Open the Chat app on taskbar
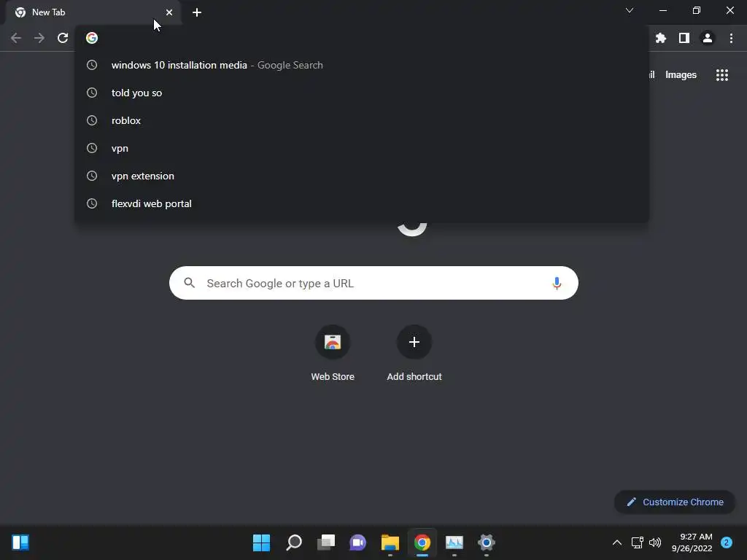This screenshot has width=747, height=560. pos(357,542)
